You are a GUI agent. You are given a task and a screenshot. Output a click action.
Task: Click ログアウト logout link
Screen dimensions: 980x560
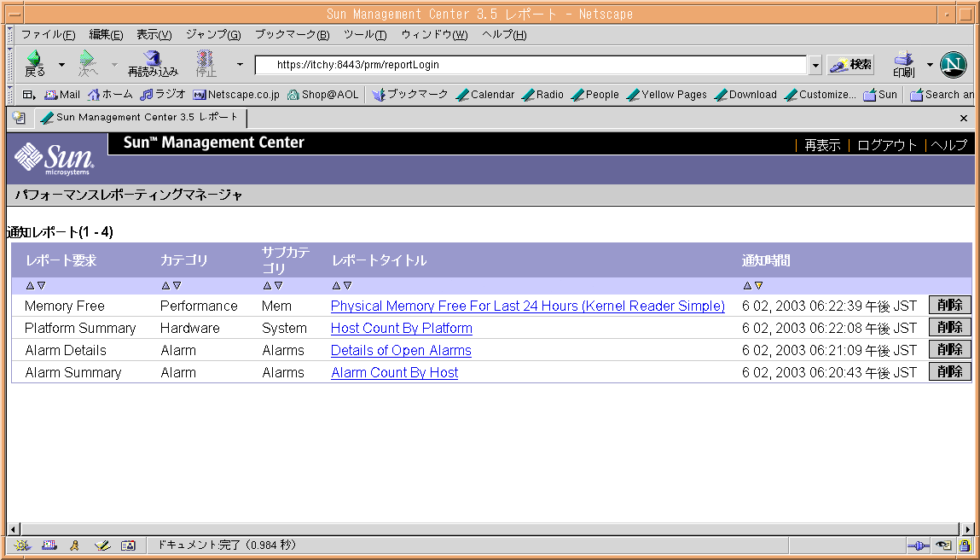[886, 145]
